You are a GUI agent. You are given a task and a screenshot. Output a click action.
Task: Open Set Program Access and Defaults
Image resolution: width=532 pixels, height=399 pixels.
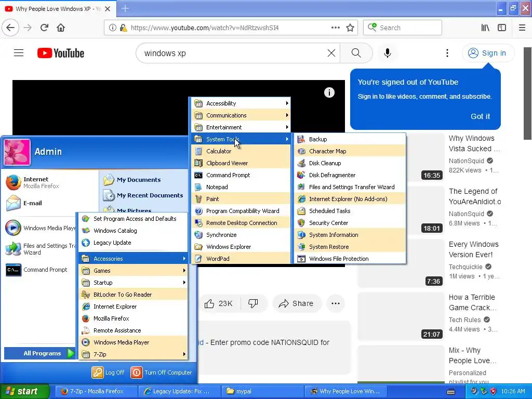point(133,219)
